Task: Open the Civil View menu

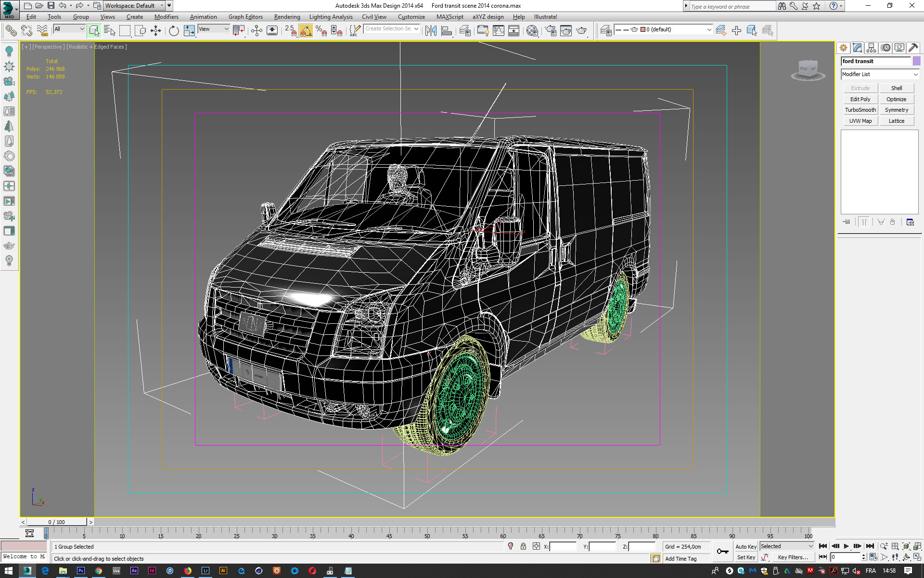Action: tap(374, 17)
